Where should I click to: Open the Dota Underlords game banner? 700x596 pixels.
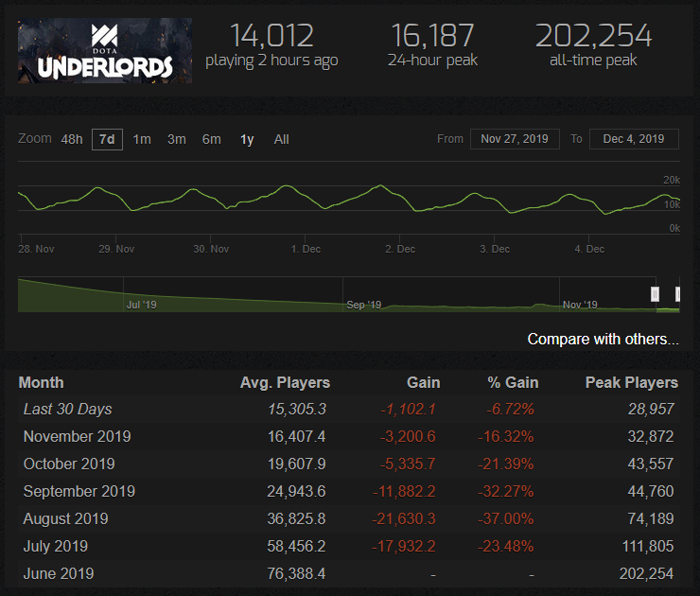coord(105,50)
